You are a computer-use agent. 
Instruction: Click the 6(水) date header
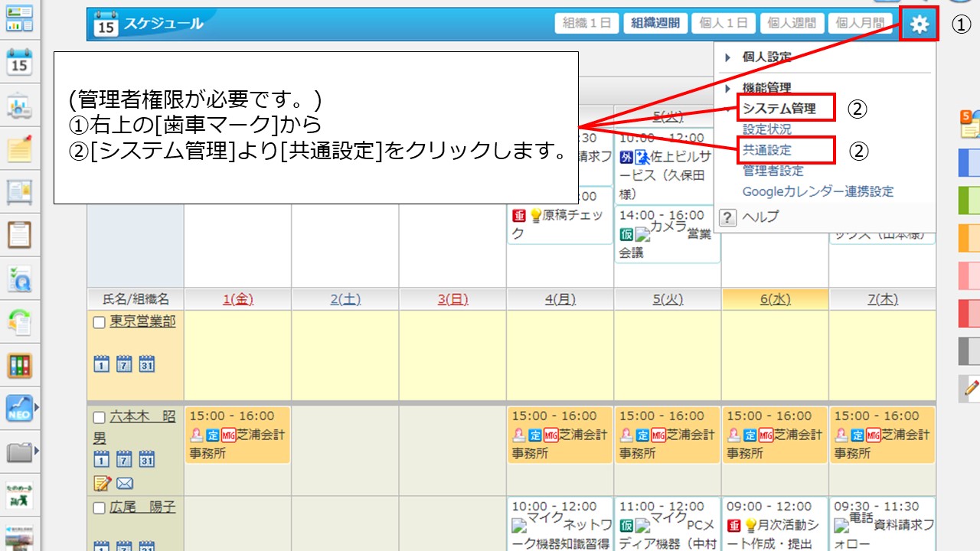[775, 299]
